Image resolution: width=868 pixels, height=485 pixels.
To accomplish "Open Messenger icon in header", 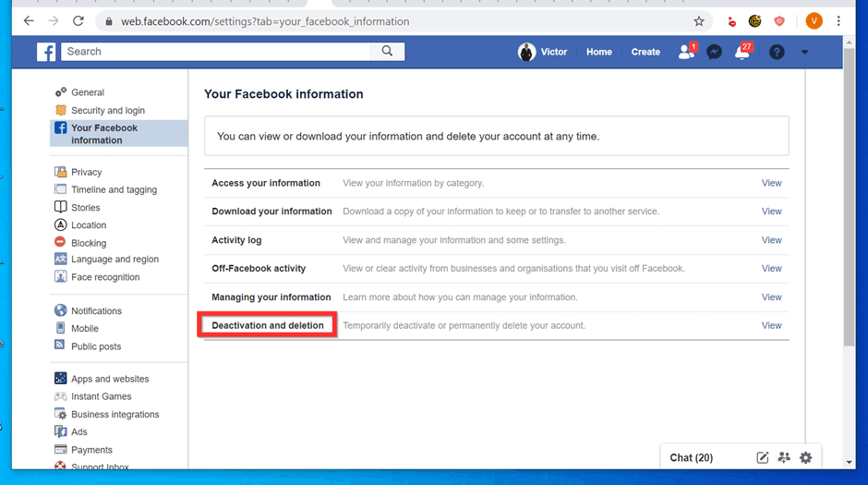I will point(714,52).
